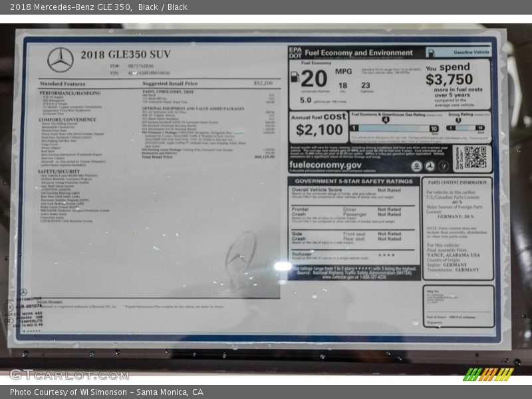Click the "Port of Entry" line
Viewport: 532px width, 399px height.
point(451,317)
